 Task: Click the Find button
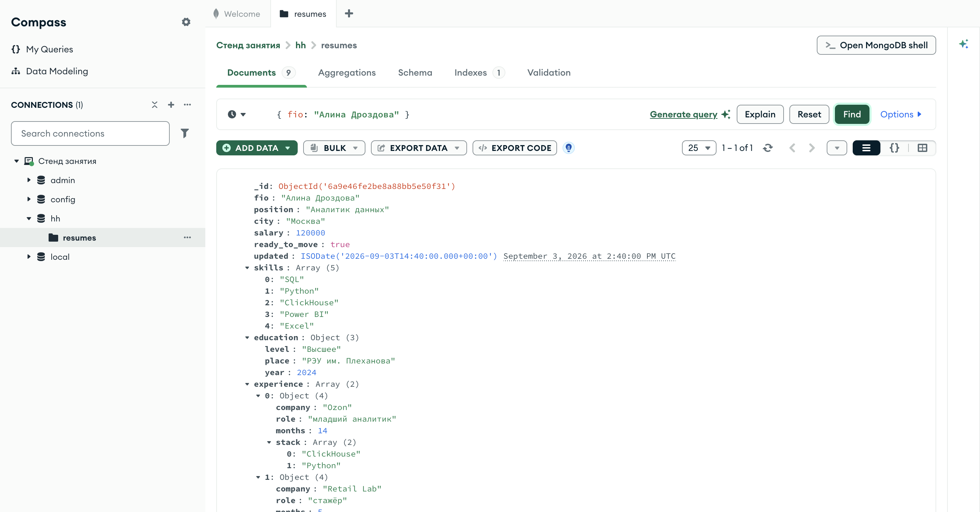point(852,114)
